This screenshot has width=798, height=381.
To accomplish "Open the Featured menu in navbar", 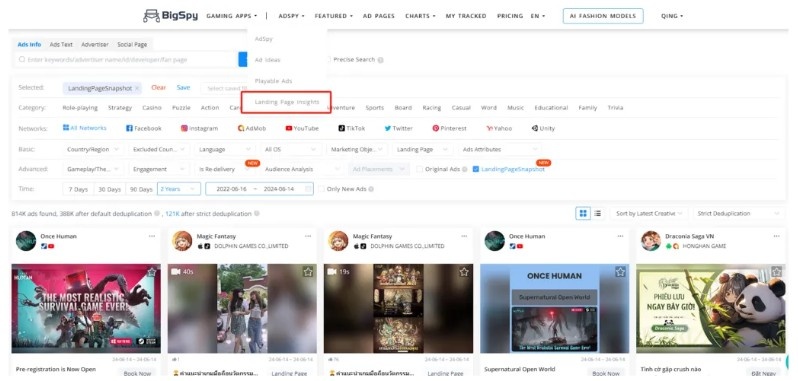I will click(333, 16).
